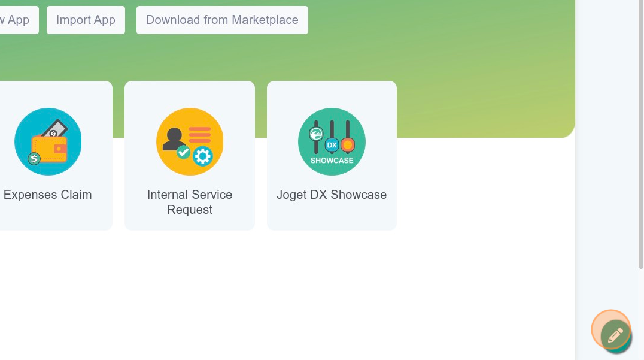The height and width of the screenshot is (360, 644).
Task: Select the Joget DX Showcase label
Action: point(332,195)
